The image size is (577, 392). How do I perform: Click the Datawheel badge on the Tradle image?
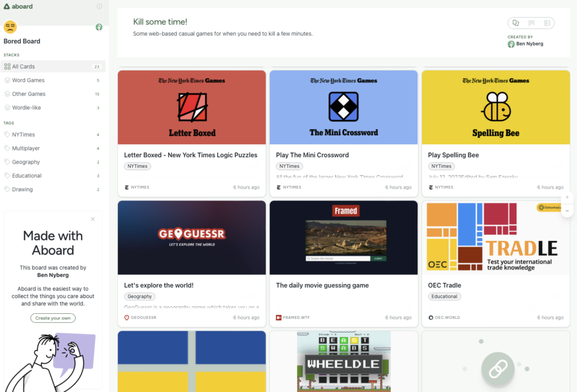coord(549,207)
